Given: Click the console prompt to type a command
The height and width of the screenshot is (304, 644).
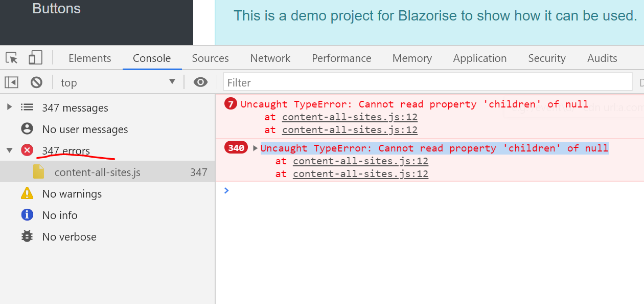Looking at the screenshot, I should click(x=358, y=190).
